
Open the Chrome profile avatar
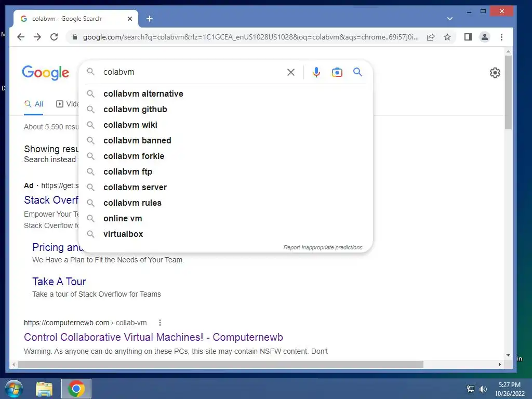coord(485,37)
